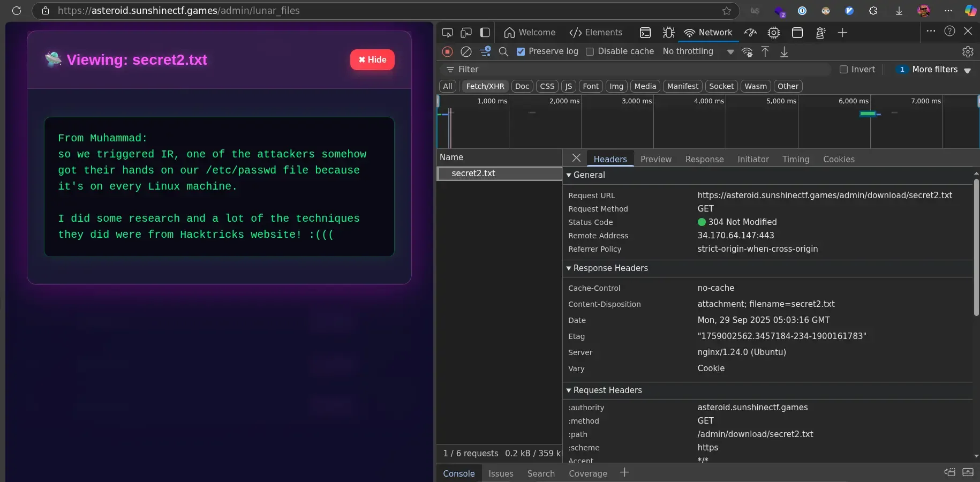Toggle device emulation icon
This screenshot has height=482, width=980.
(x=466, y=33)
